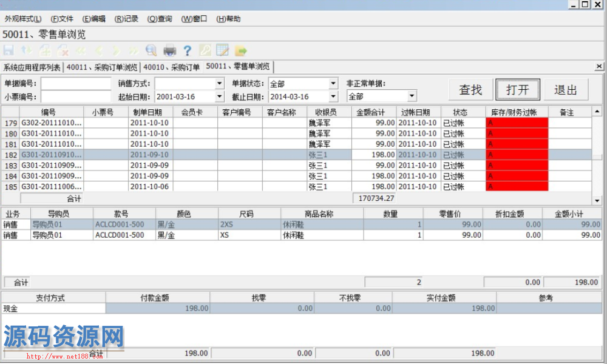Click 支付方式 column header
This screenshot has height=364, width=607.
pos(53,298)
